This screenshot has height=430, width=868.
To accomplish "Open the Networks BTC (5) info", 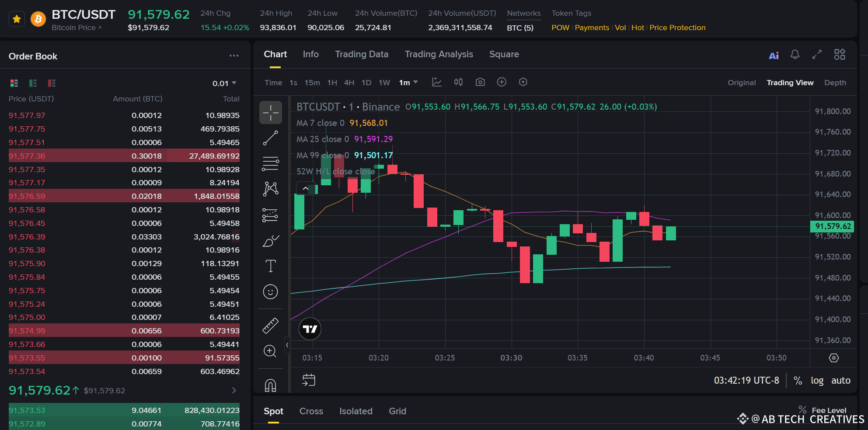I will tap(520, 28).
